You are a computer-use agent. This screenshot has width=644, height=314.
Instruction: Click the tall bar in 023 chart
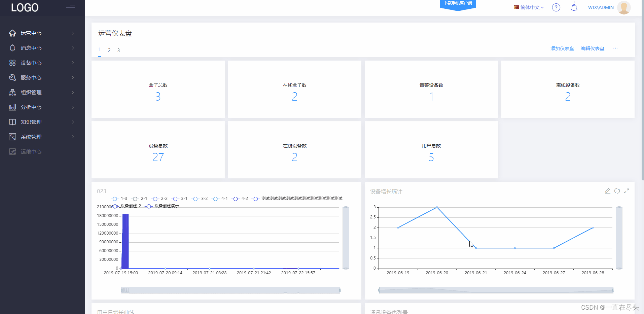126,241
